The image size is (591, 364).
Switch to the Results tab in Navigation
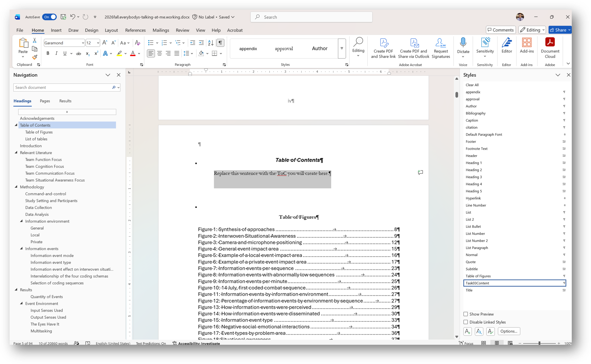coord(65,101)
